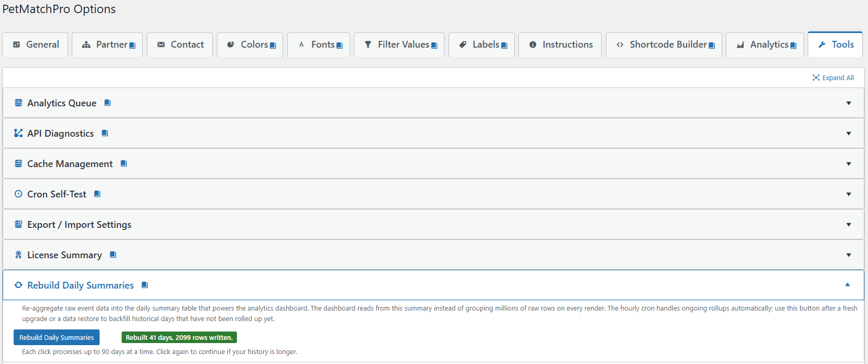Click the book icon on Analytics tab
This screenshot has width=868, height=364.
coord(793,46)
